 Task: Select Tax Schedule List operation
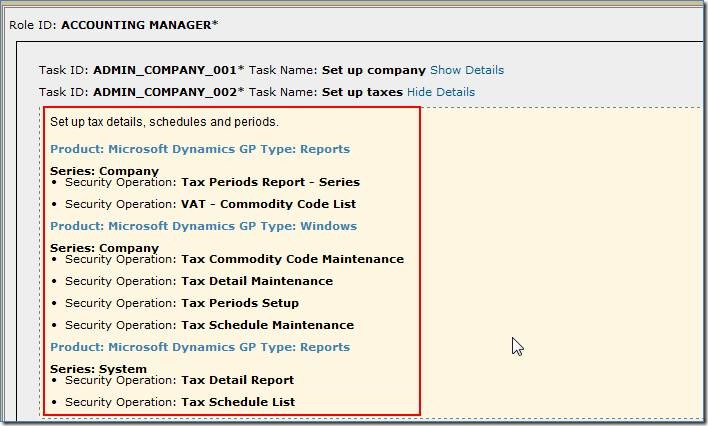click(x=237, y=402)
